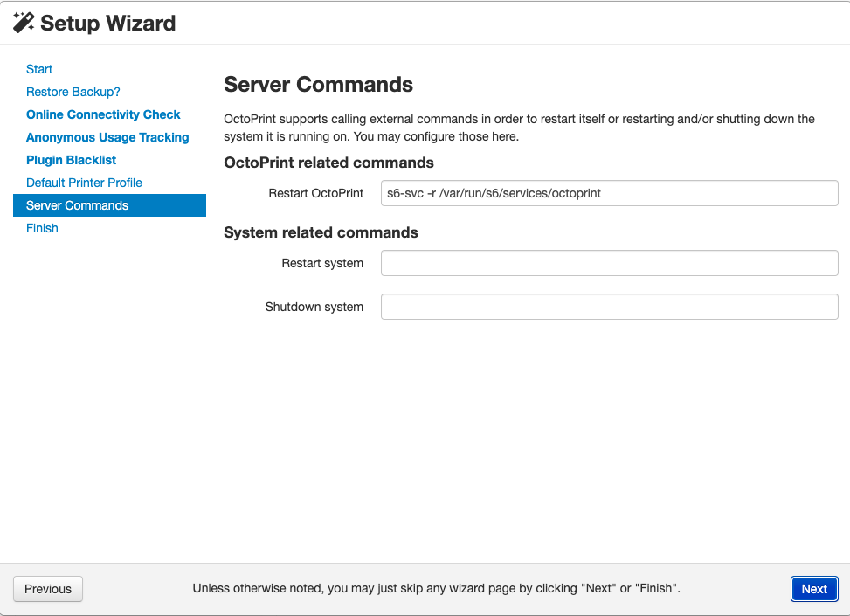
Task: Click the Shutdown system label
Action: [x=314, y=307]
